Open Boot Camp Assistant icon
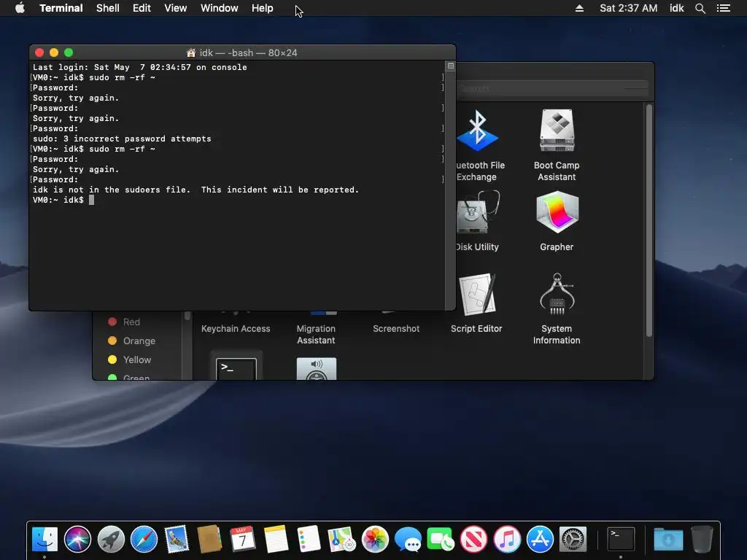 click(x=557, y=130)
